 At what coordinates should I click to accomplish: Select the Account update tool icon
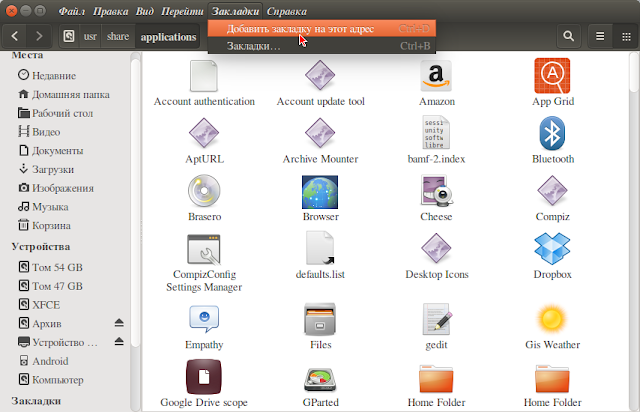(320, 76)
